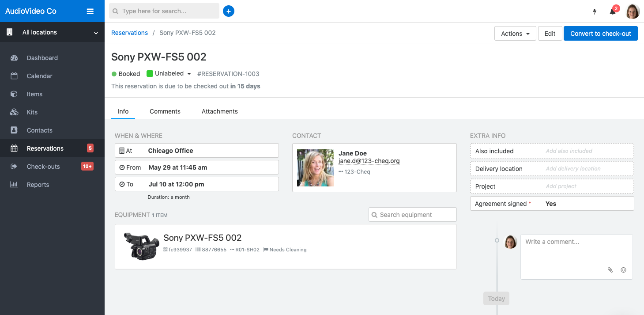
Task: Focus the top search field
Action: (x=164, y=11)
